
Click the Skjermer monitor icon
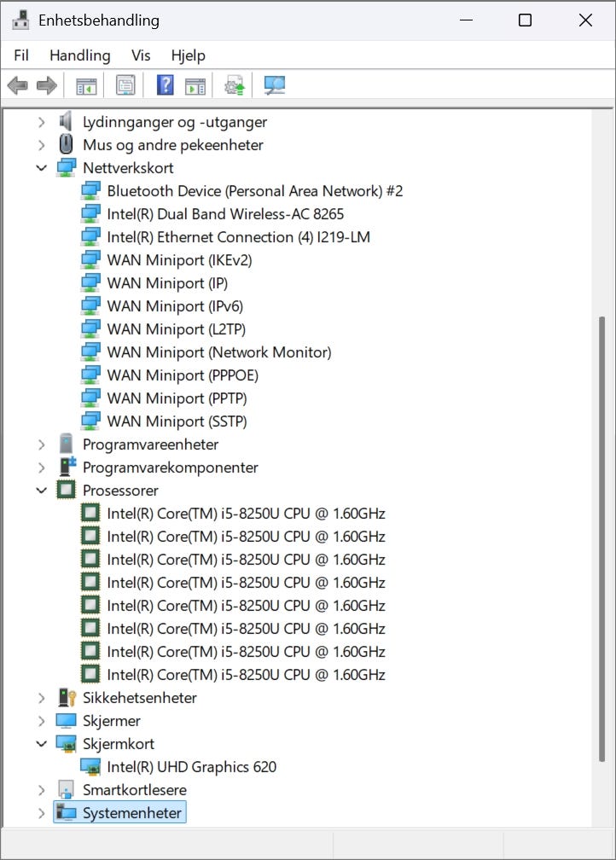pyautogui.click(x=66, y=721)
